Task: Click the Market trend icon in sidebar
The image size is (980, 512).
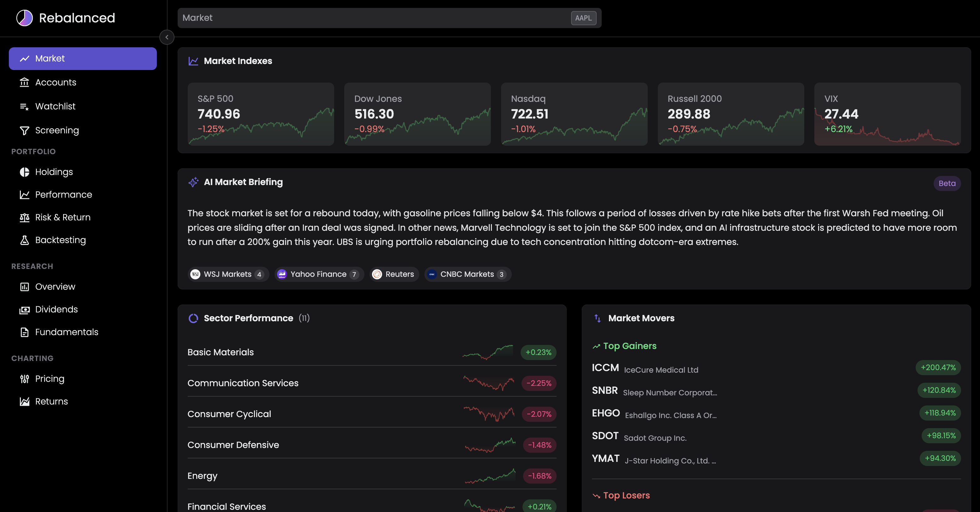Action: click(x=25, y=59)
